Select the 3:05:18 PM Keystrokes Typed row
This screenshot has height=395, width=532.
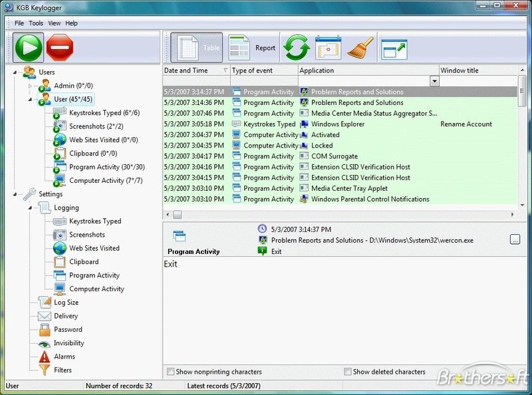click(x=340, y=124)
